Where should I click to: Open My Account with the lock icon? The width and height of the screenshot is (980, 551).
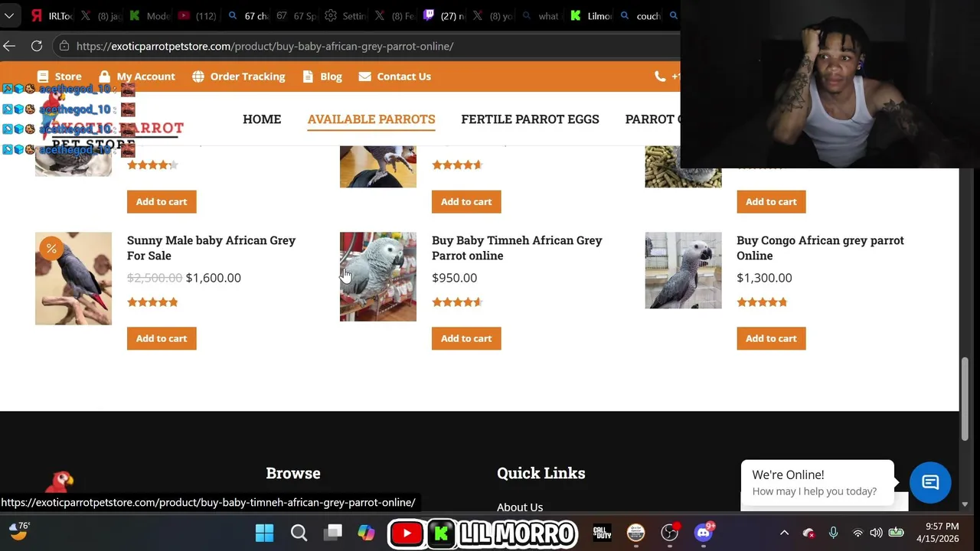[x=137, y=77]
